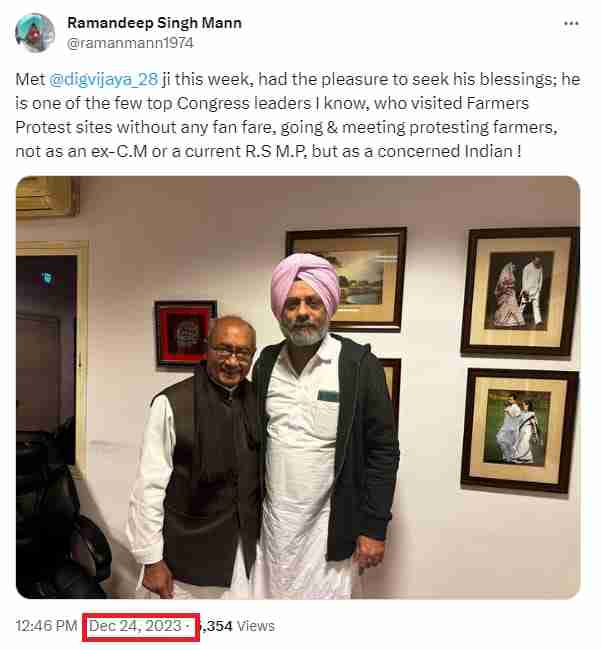Click the tweet text mentioning Farmers Protest sites
The image size is (602, 650).
click(298, 115)
